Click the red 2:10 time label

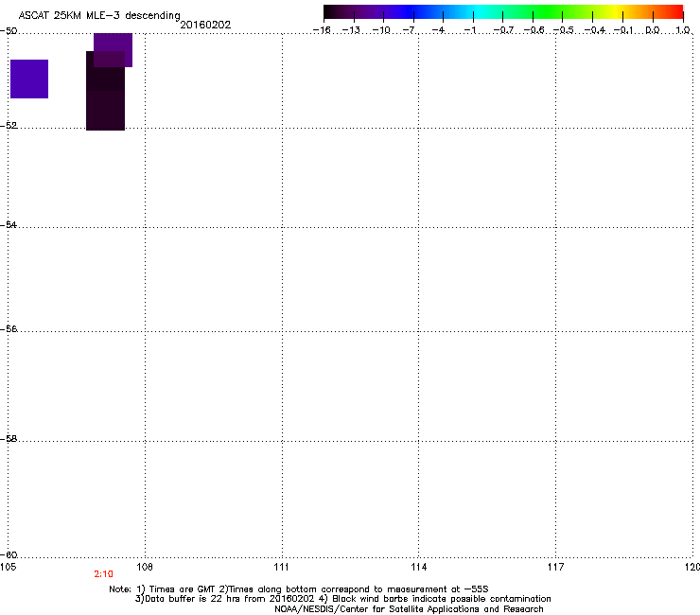(x=103, y=574)
